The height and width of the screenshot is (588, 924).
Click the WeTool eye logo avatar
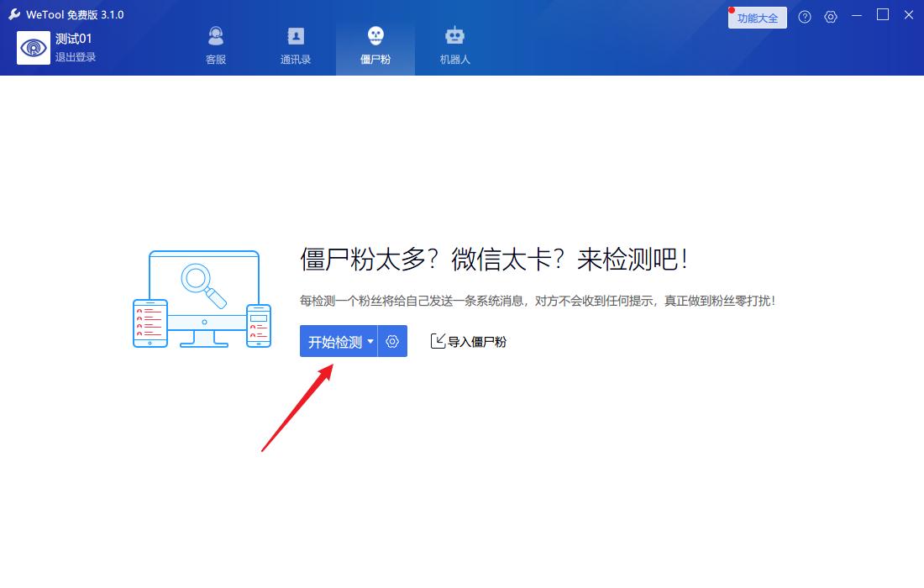tap(33, 48)
